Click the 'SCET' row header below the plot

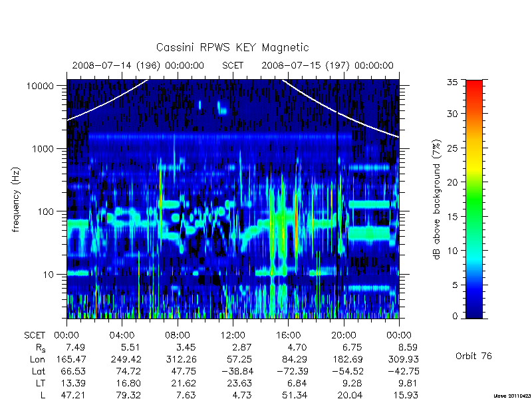(x=35, y=336)
